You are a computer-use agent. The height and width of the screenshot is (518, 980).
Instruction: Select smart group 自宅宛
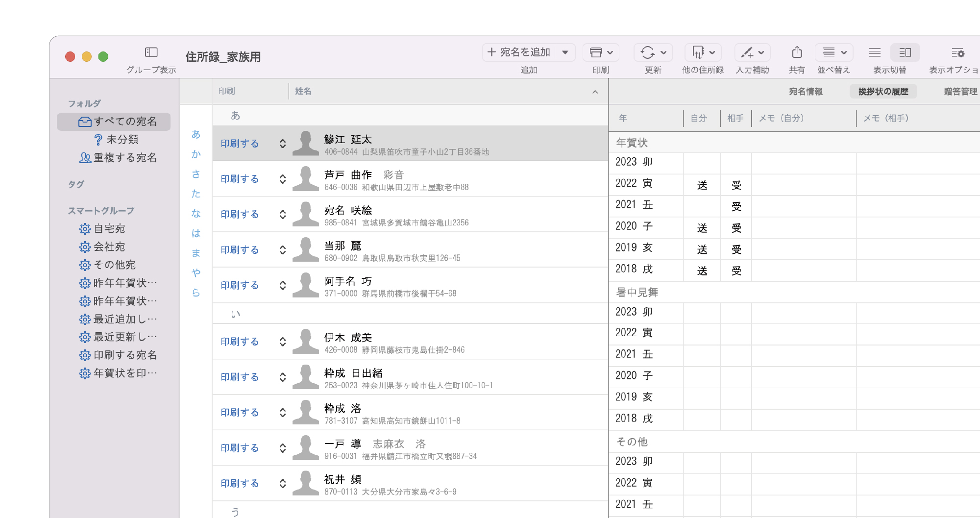109,228
